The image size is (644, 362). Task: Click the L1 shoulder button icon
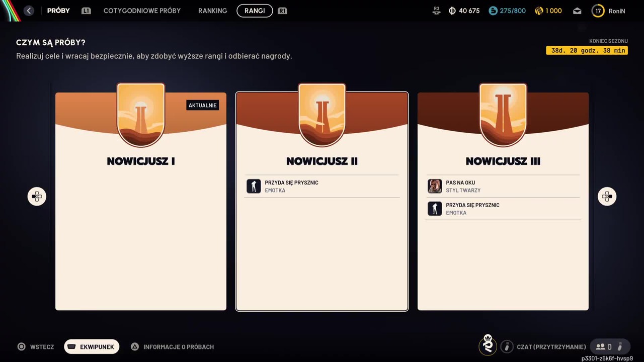tap(86, 11)
